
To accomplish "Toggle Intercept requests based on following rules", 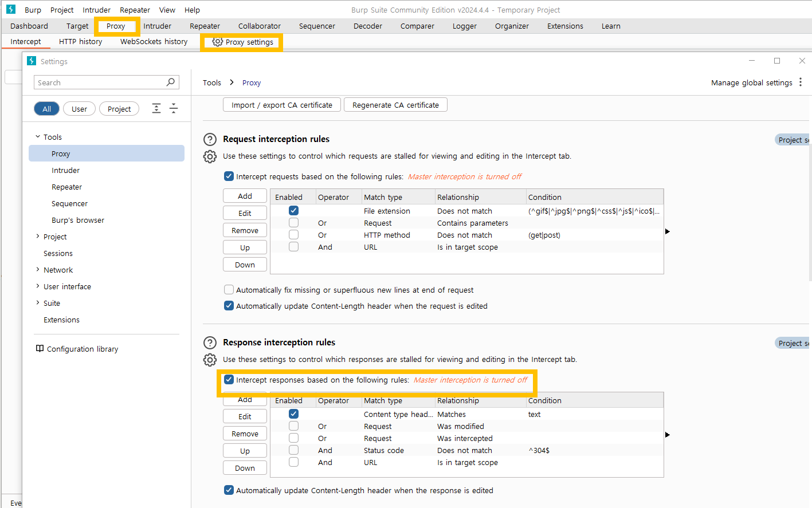I will point(229,176).
